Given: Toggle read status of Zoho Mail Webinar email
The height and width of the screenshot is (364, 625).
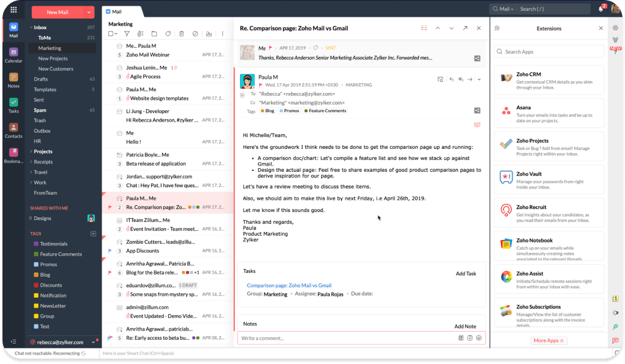Looking at the screenshot, I should click(119, 47).
